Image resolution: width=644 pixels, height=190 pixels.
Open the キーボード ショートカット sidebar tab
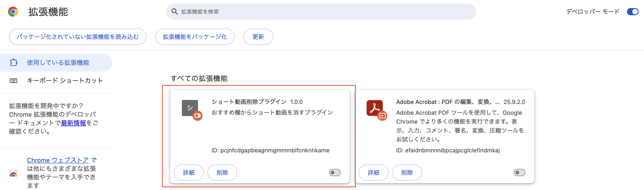56,80
